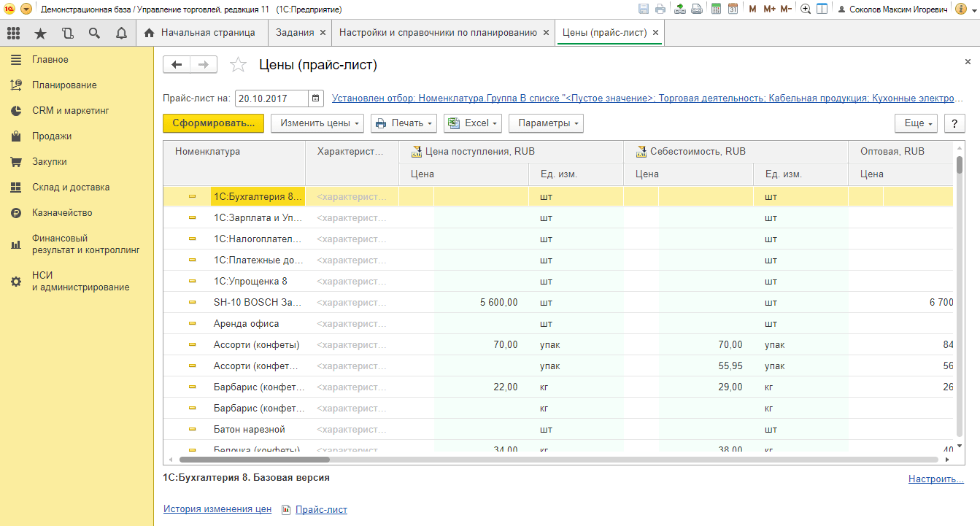
Task: Click the M- memory subtract button
Action: pos(786,9)
